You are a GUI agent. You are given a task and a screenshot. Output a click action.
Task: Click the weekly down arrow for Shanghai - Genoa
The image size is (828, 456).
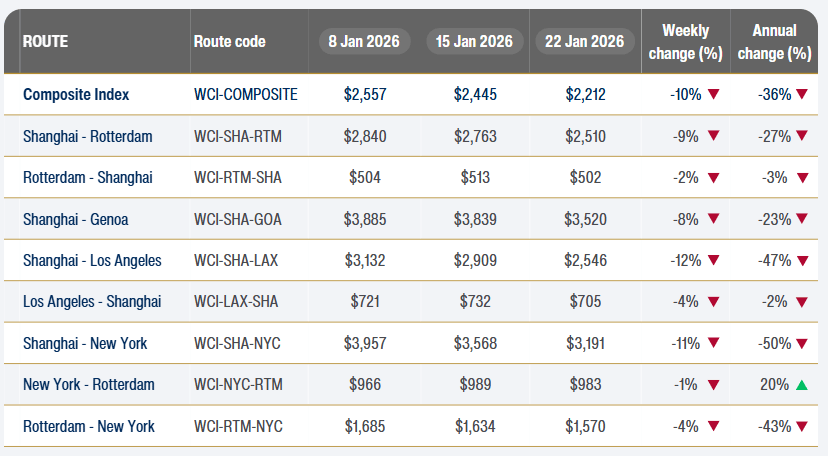(x=713, y=219)
